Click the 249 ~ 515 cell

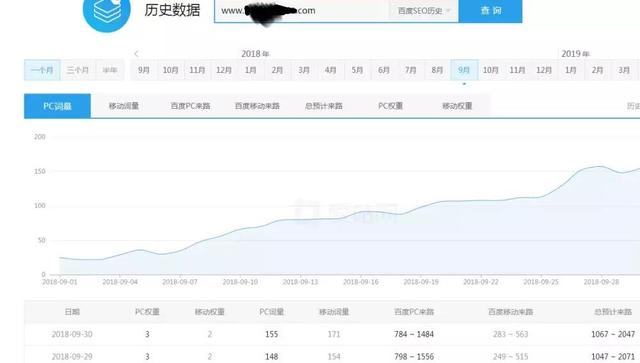tap(511, 356)
